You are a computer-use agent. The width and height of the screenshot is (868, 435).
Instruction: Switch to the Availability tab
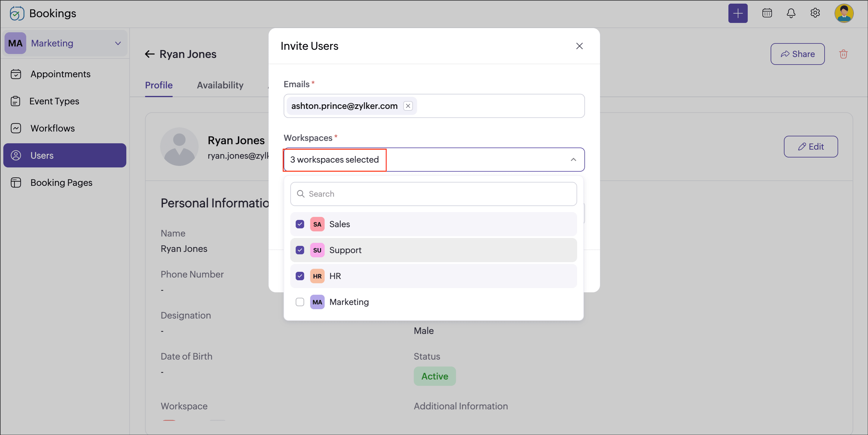tap(220, 85)
